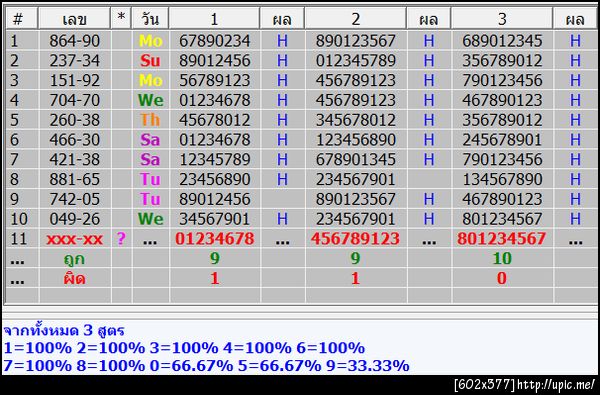Click the red prediction '801234567'

point(502,239)
